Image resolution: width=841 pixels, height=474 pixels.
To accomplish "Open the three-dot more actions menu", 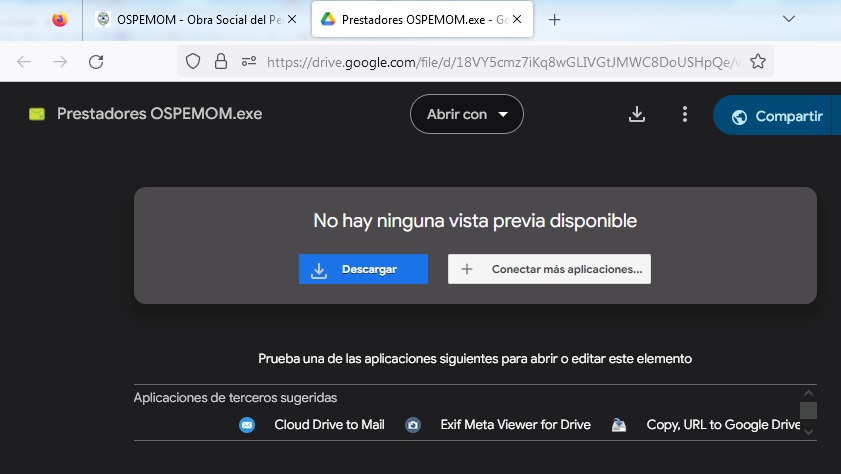I will [685, 115].
